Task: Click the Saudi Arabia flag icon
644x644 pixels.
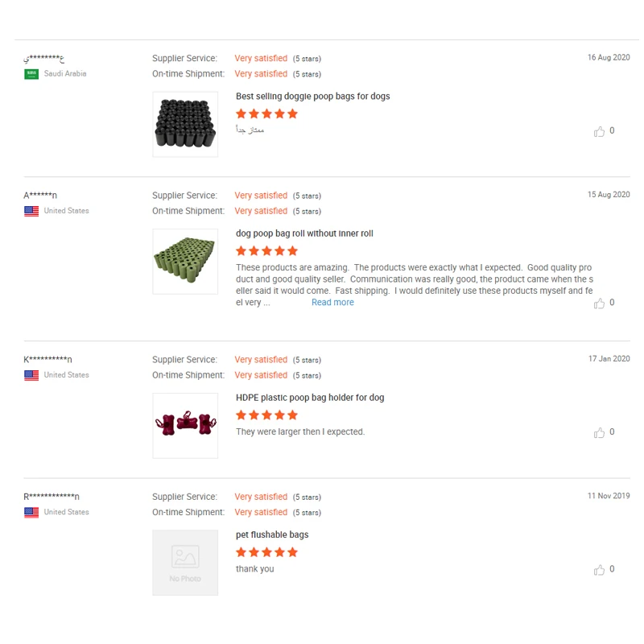Action: click(x=31, y=74)
